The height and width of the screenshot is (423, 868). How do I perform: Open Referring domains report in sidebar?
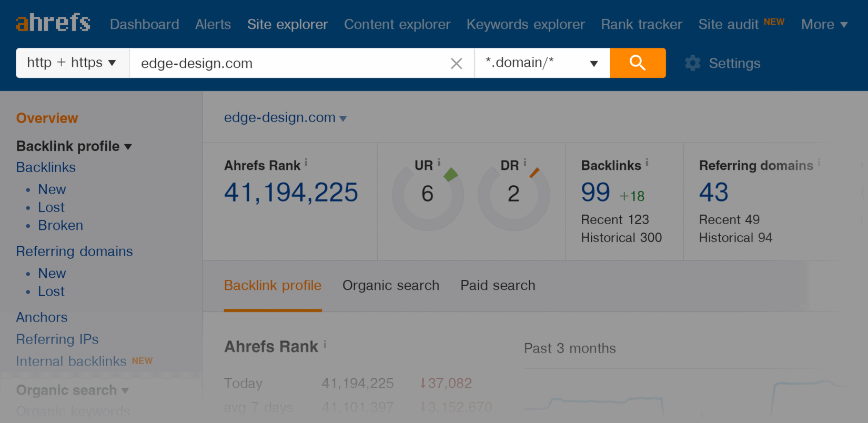point(74,251)
